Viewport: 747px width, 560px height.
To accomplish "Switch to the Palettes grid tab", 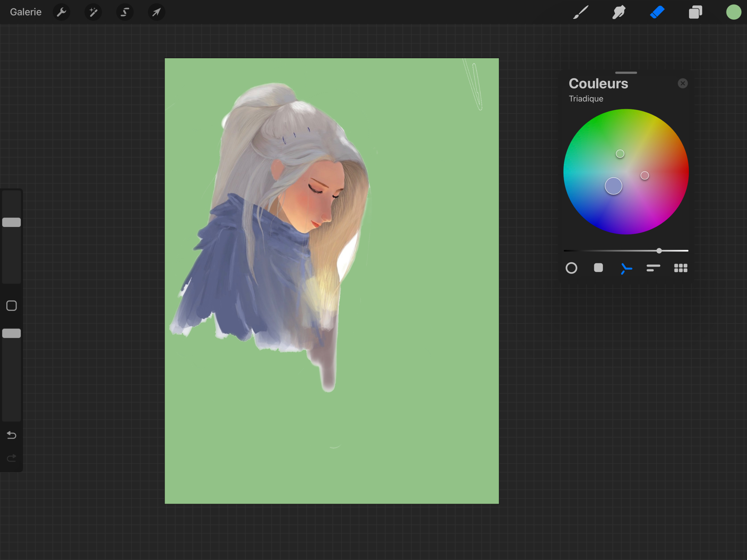I will [680, 268].
